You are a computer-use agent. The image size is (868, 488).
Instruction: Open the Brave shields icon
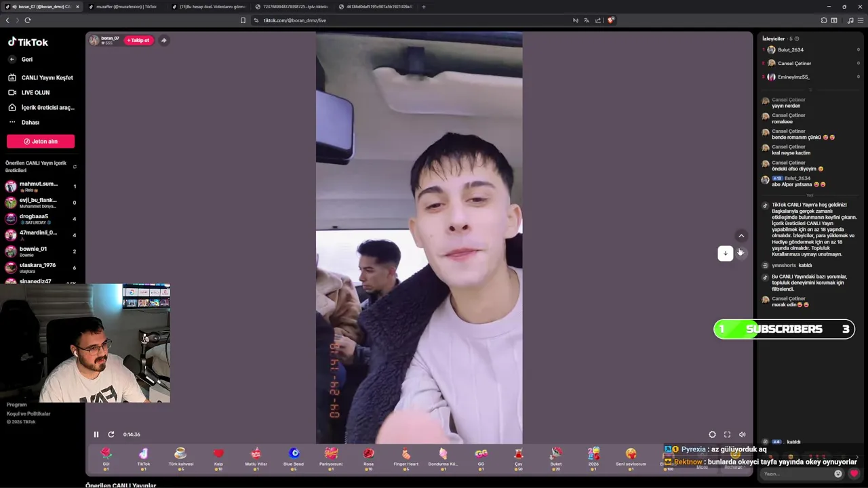tap(610, 20)
